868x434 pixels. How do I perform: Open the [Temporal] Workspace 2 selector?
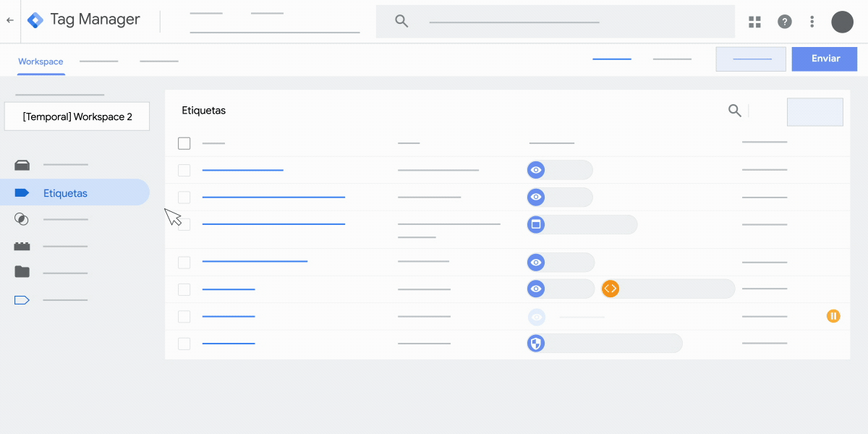click(x=77, y=116)
